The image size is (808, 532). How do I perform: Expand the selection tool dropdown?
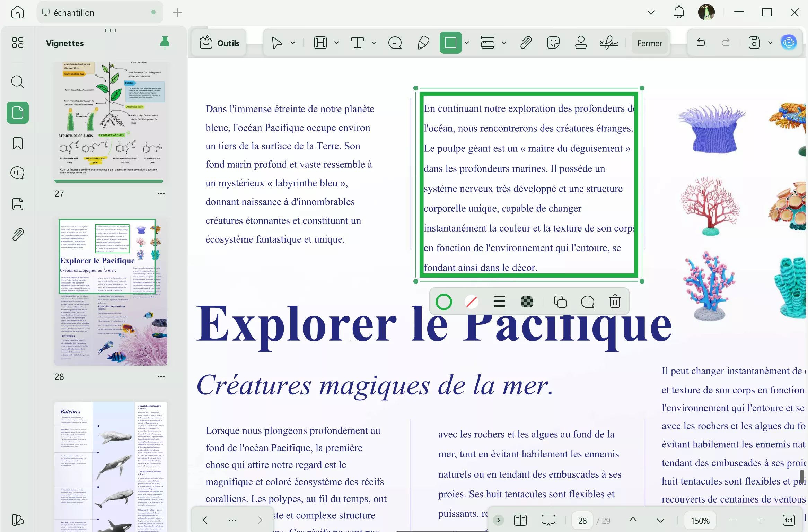coord(293,42)
